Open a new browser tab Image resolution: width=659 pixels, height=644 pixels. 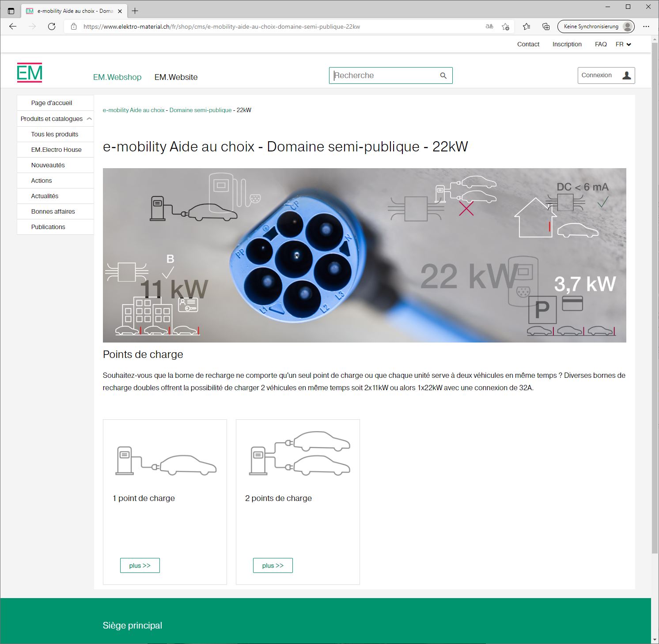(x=135, y=11)
